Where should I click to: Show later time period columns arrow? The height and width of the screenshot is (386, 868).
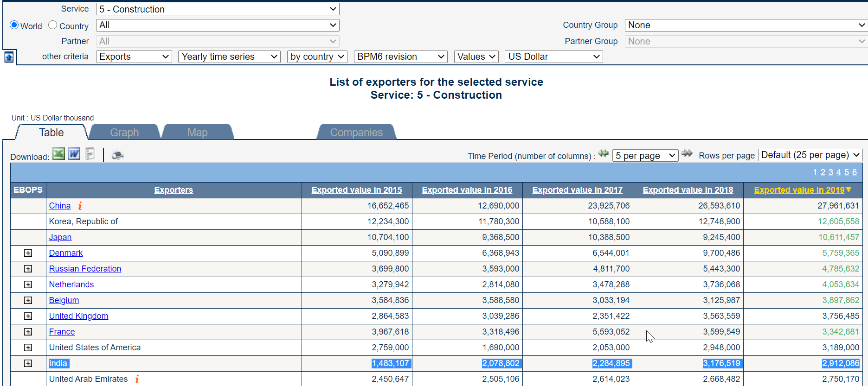[x=687, y=153]
